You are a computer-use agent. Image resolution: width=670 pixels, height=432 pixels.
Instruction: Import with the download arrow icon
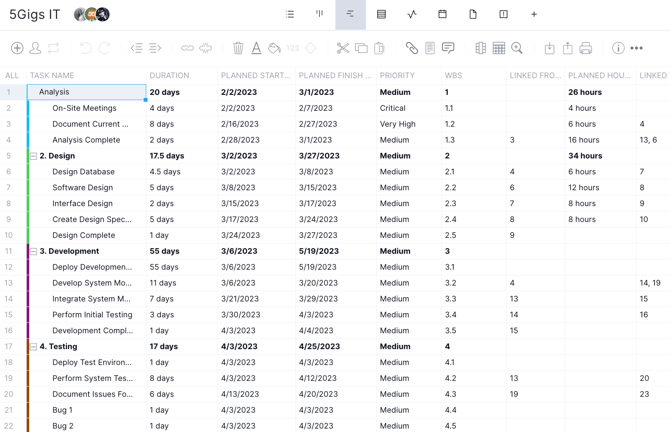(x=550, y=48)
